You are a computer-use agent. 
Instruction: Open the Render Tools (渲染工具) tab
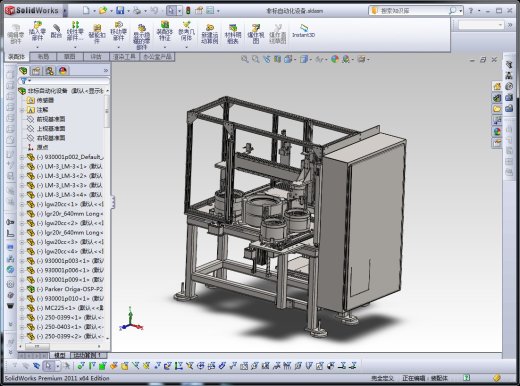coord(124,57)
